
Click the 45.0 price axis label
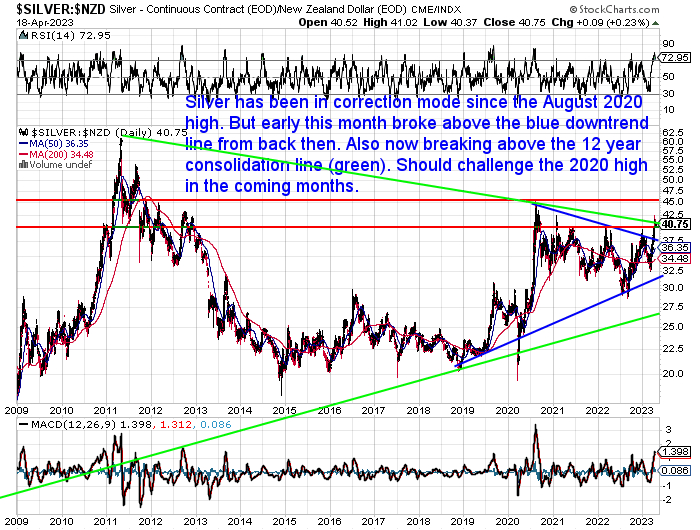673,202
